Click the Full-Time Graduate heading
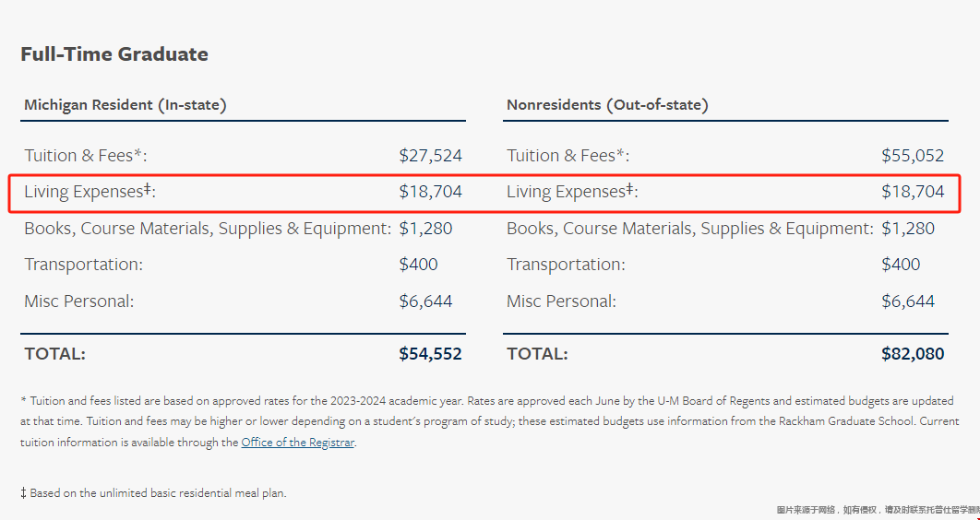 tap(114, 54)
